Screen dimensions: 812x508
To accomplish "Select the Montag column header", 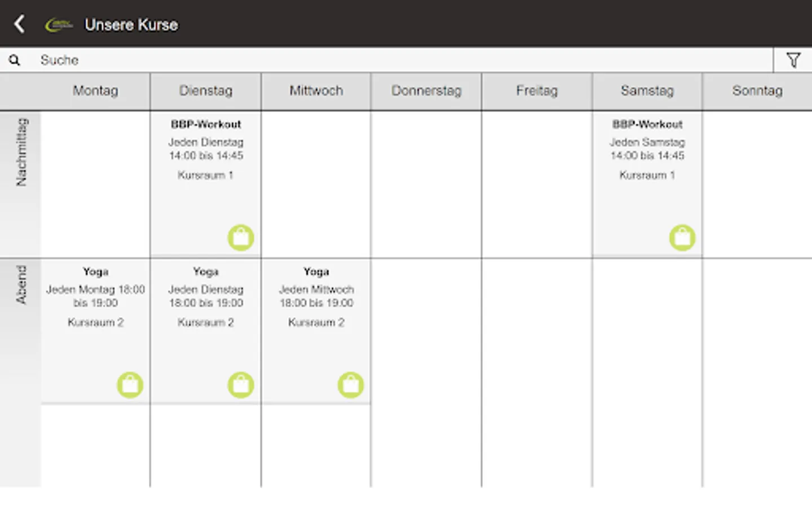I will pos(95,91).
